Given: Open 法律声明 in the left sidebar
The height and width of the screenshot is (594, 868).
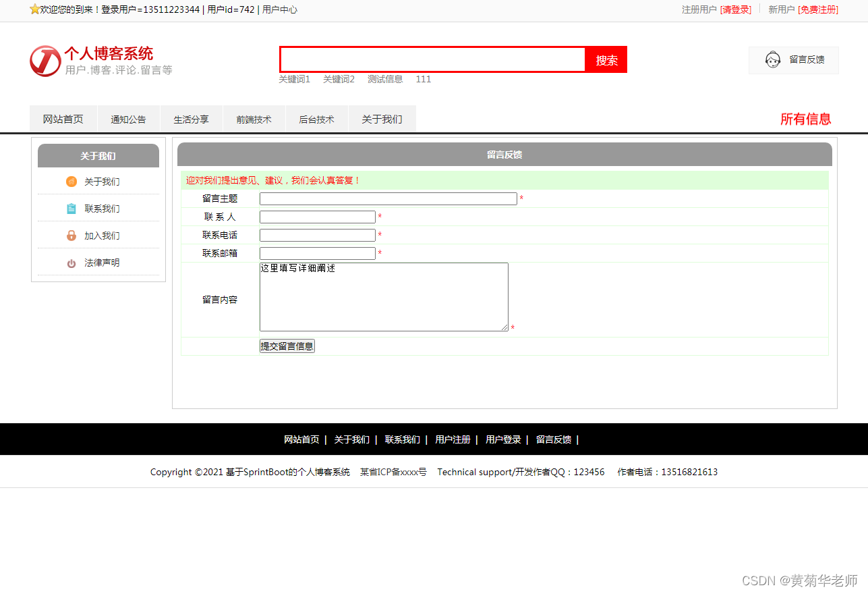Looking at the screenshot, I should [x=102, y=263].
